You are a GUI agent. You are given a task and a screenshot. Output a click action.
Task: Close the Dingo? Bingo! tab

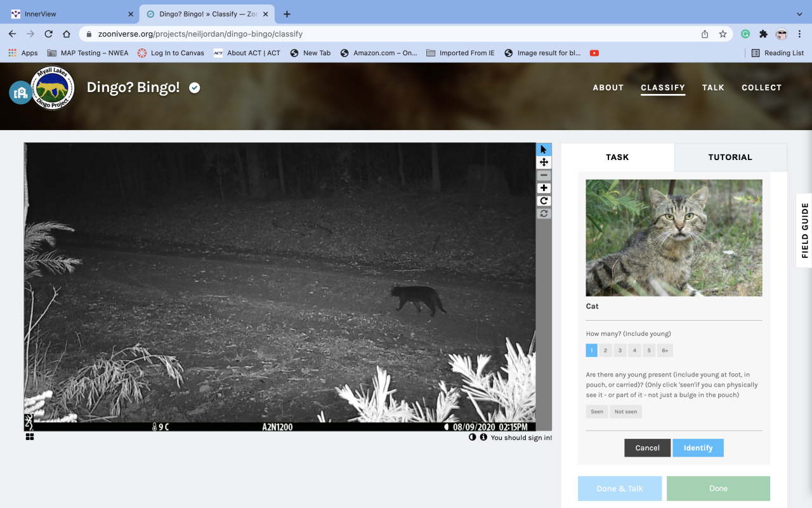pyautogui.click(x=266, y=14)
